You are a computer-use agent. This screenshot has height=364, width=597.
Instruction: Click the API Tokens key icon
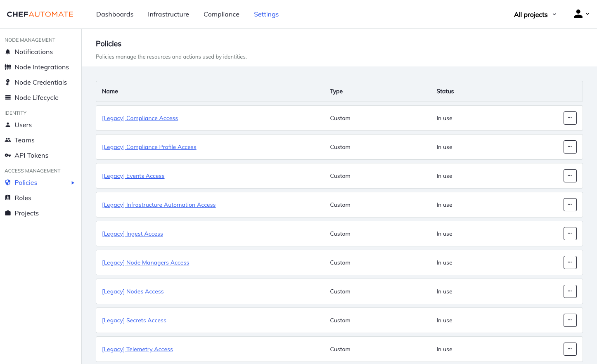click(x=8, y=155)
